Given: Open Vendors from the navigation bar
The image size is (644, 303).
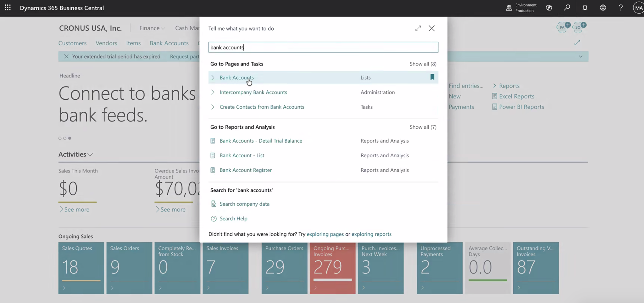Looking at the screenshot, I should tap(106, 43).
